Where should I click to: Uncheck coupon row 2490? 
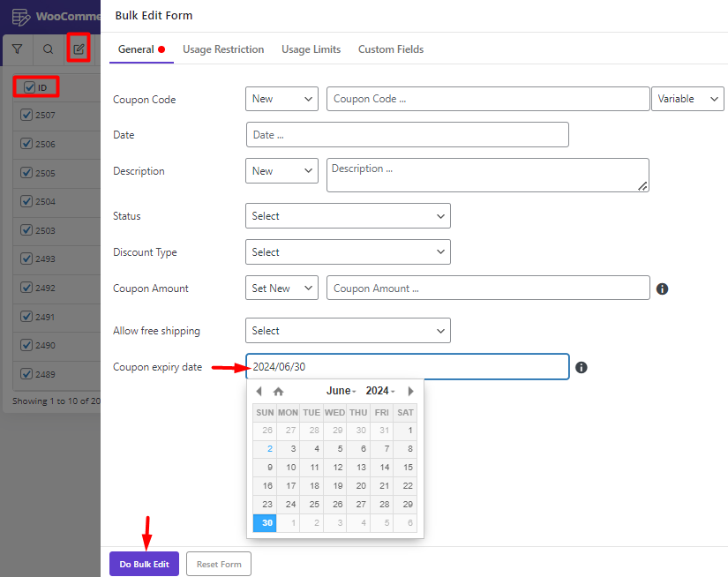click(26, 345)
